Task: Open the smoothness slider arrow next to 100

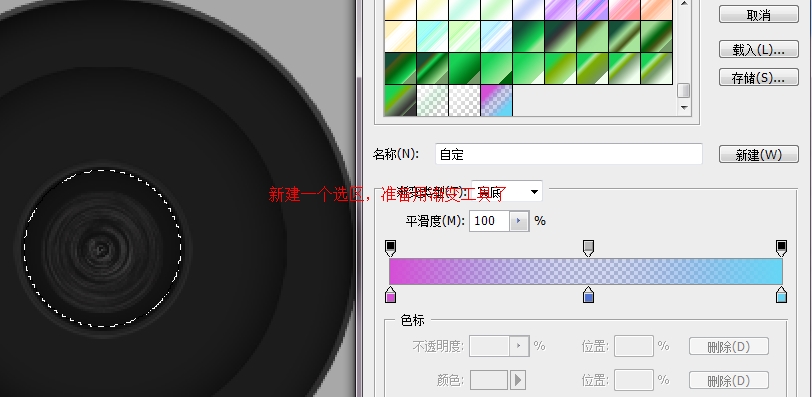Action: click(519, 221)
